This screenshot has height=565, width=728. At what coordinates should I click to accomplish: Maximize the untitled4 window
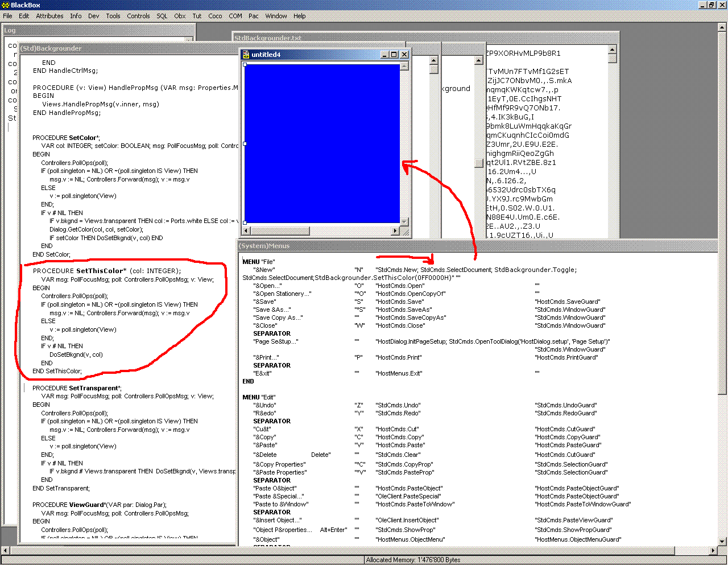(394, 55)
